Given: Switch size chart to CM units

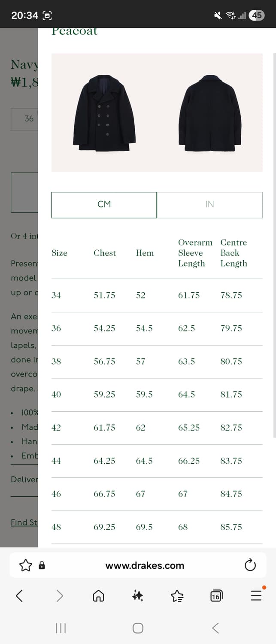Looking at the screenshot, I should click(104, 205).
